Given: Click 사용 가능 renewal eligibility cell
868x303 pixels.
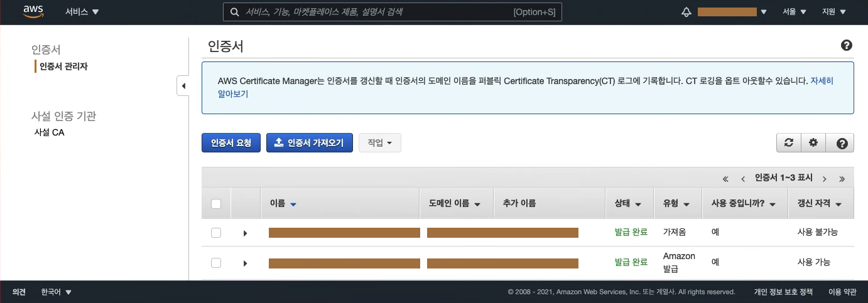Looking at the screenshot, I should click(813, 263).
